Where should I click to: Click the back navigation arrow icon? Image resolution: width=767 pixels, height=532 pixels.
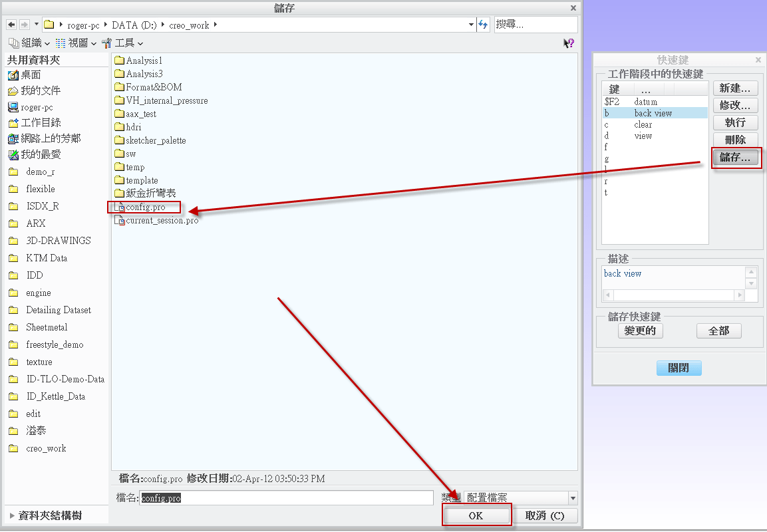click(x=11, y=25)
